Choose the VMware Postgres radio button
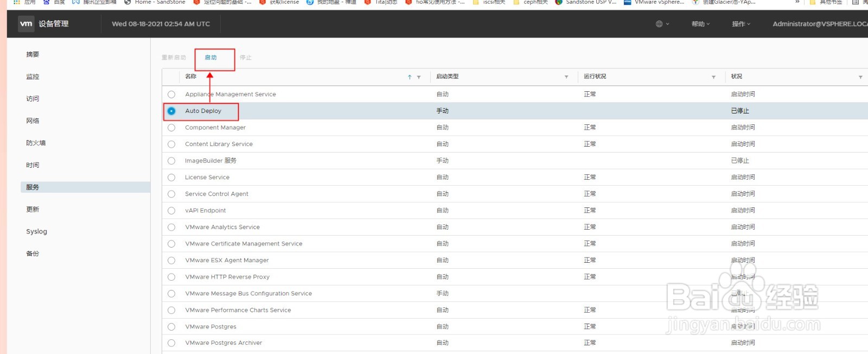 [x=171, y=327]
